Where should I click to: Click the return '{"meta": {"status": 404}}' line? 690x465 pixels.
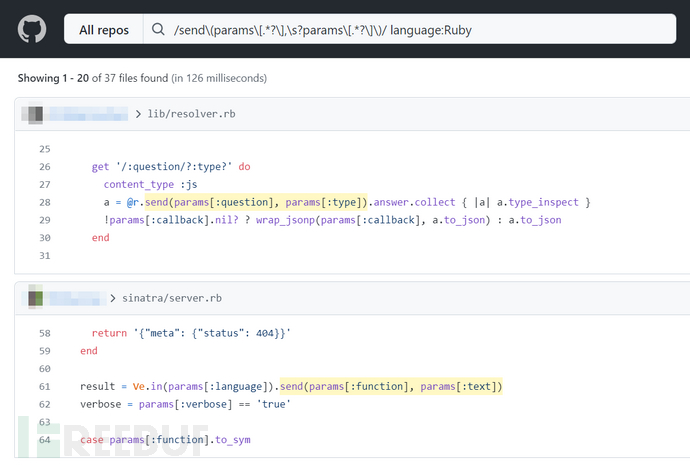coord(191,333)
